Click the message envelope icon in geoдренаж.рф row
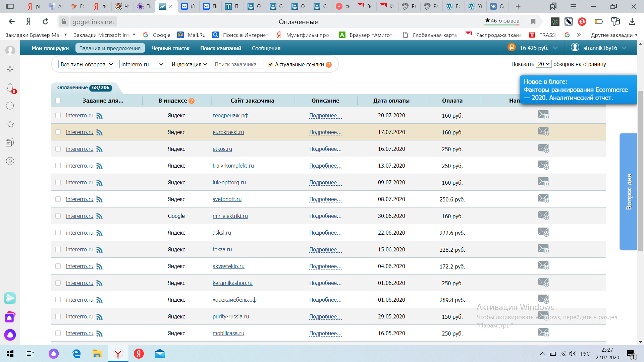 click(x=543, y=115)
